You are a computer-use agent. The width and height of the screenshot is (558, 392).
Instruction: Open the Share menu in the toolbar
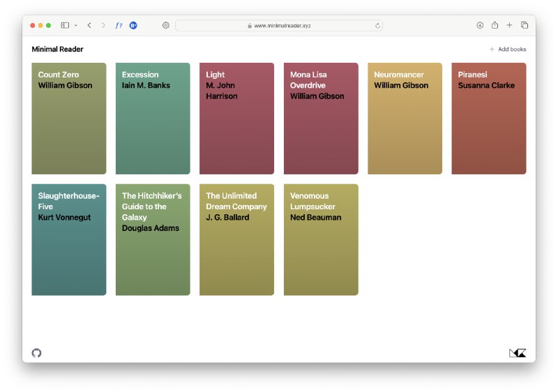click(x=495, y=25)
